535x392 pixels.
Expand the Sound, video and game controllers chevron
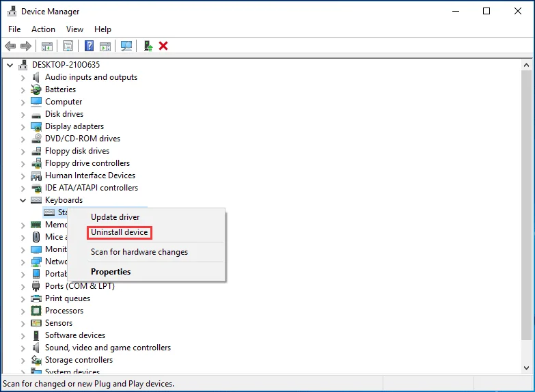pyautogui.click(x=23, y=348)
